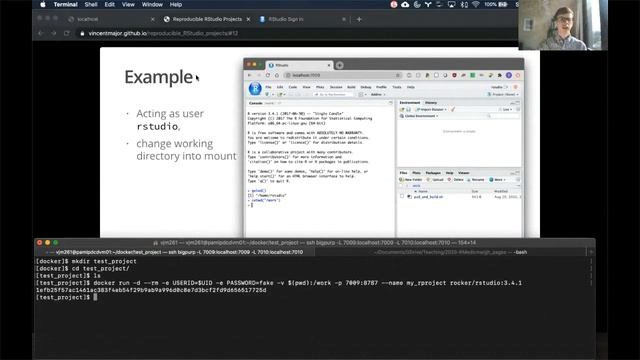Image resolution: width=640 pixels, height=360 pixels.
Task: Click the clear workspace broom icon
Action: [x=453, y=109]
